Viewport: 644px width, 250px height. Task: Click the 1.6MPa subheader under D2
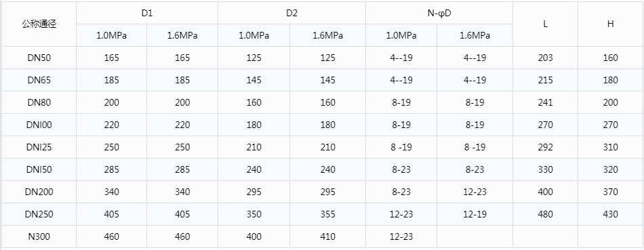pos(327,35)
